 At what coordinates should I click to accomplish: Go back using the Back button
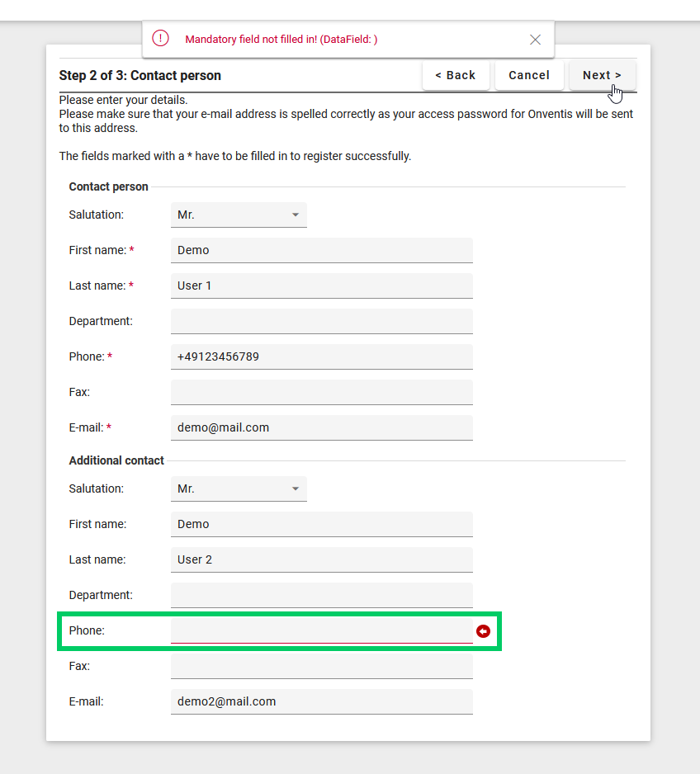[x=456, y=75]
